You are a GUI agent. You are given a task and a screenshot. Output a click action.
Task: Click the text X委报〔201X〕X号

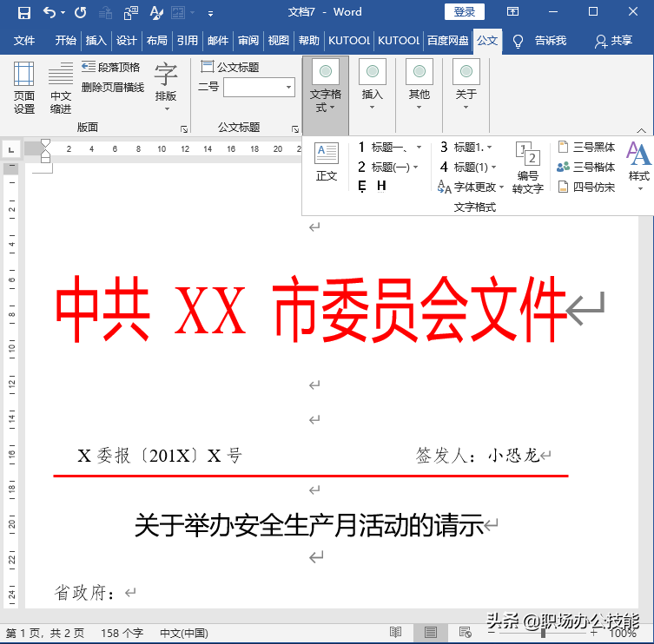click(x=159, y=456)
